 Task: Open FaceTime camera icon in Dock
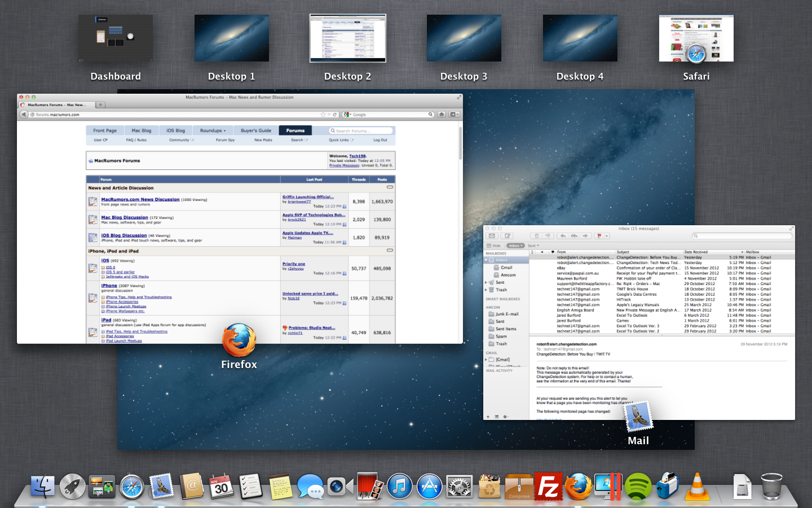(340, 487)
